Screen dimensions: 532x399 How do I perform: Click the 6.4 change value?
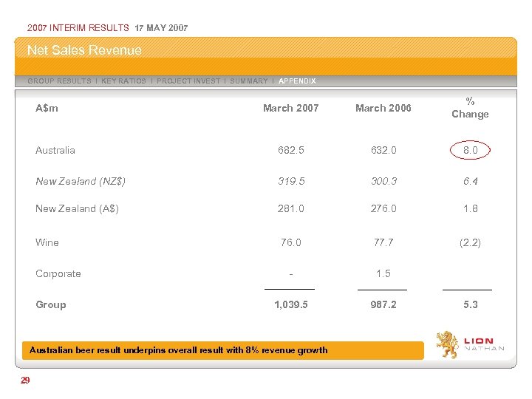(471, 181)
